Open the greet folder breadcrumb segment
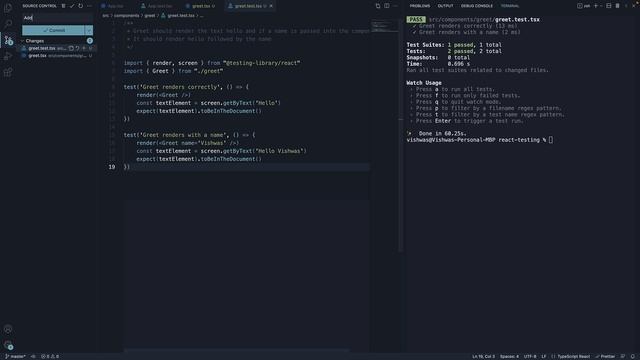Screen dimensions: 640x360 pyautogui.click(x=150, y=16)
